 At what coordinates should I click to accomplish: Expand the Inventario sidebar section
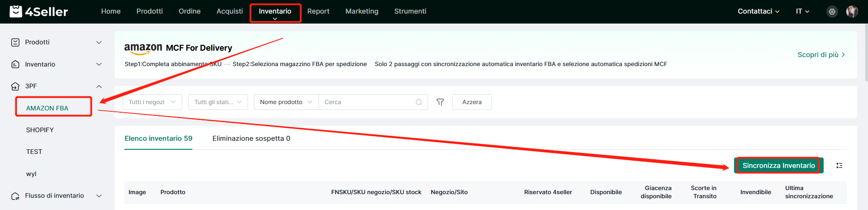99,64
